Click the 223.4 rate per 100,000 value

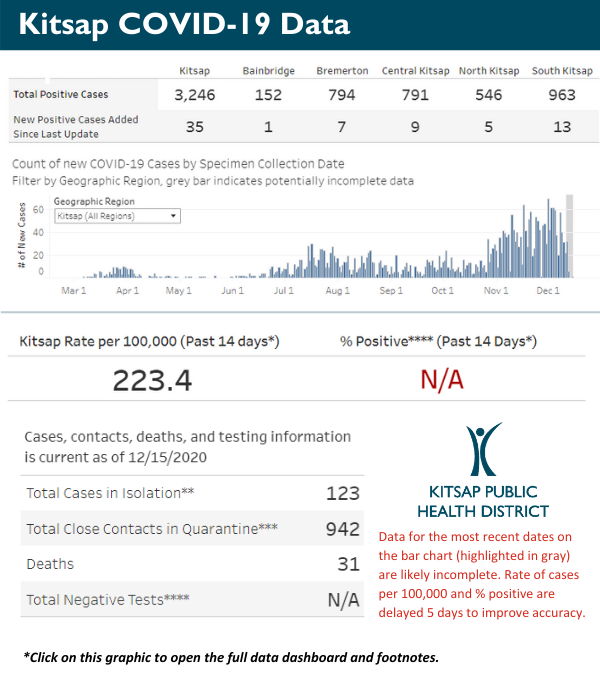[x=152, y=380]
